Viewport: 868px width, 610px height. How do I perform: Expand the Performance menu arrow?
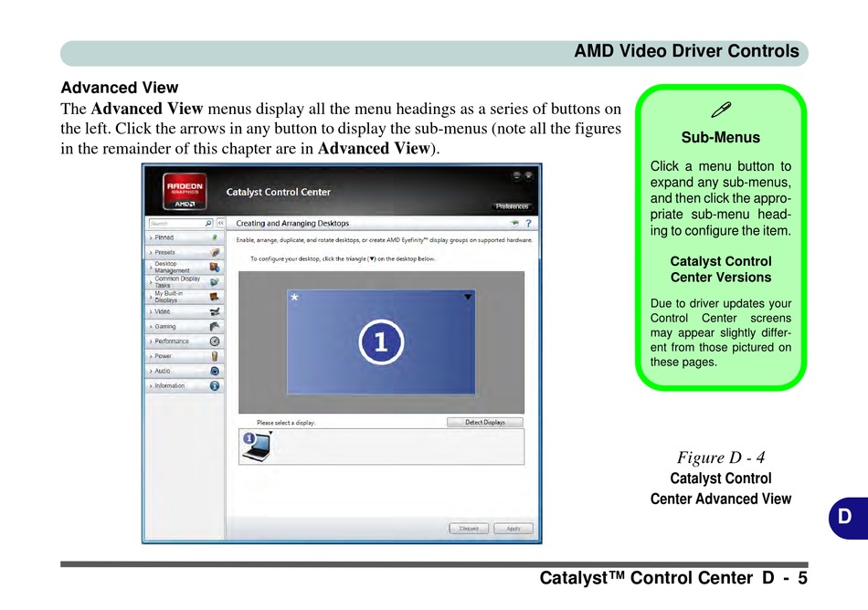[151, 342]
